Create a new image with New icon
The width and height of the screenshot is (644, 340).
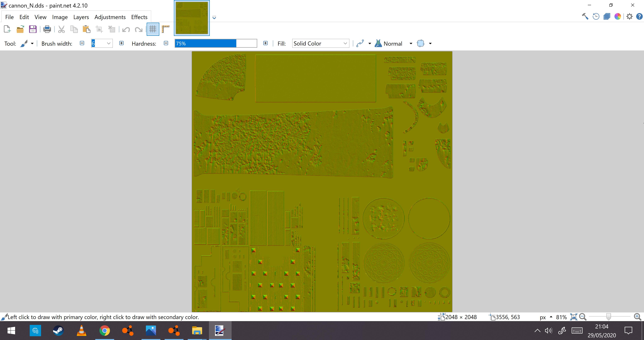click(x=7, y=29)
